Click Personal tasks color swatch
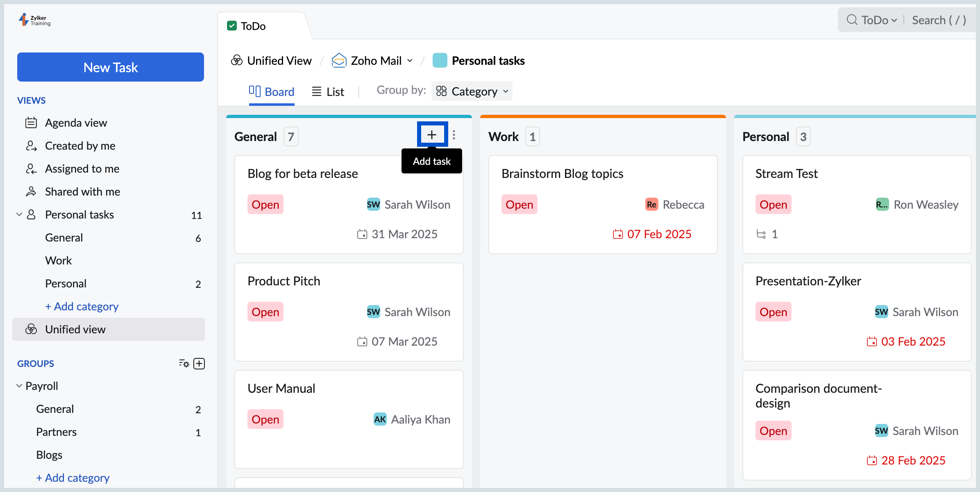The height and width of the screenshot is (492, 980). click(x=440, y=60)
